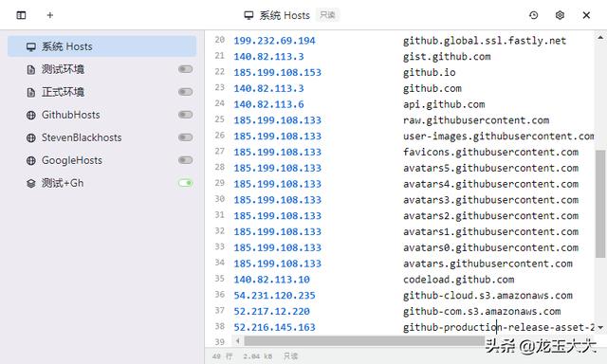Click IP 185.199.108.153 on line 22
607x364 pixels.
tap(278, 72)
